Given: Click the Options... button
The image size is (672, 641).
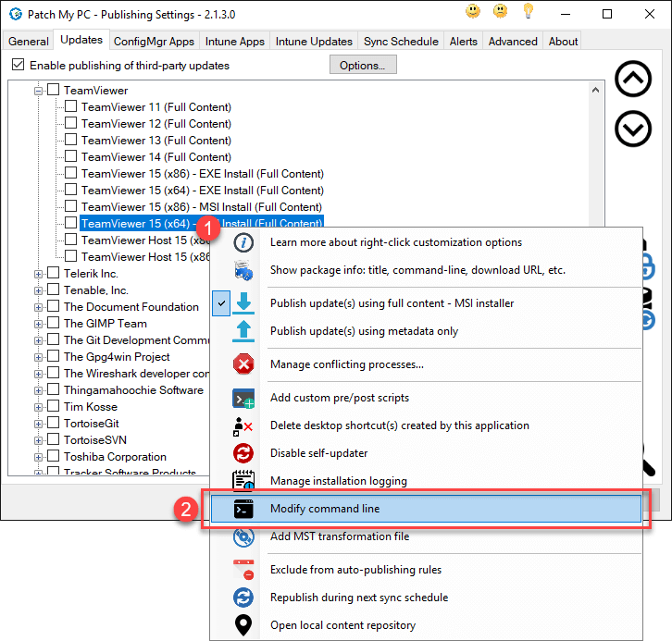Looking at the screenshot, I should (x=363, y=65).
